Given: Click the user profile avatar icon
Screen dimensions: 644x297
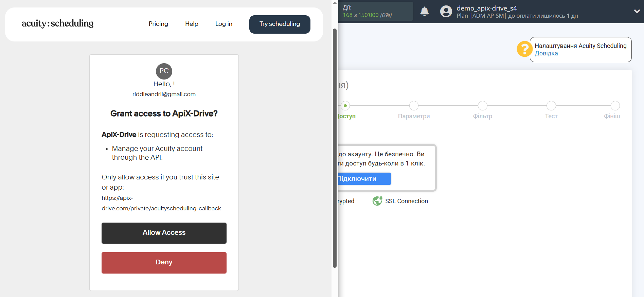Looking at the screenshot, I should pos(446,12).
